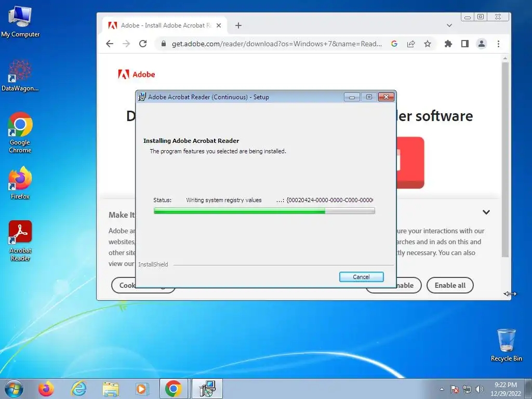
Task: Select Google Chrome desktop shortcut
Action: pyautogui.click(x=20, y=132)
